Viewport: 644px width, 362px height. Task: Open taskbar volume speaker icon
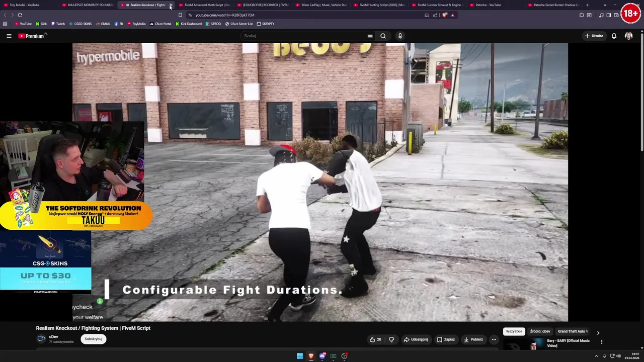click(x=618, y=356)
